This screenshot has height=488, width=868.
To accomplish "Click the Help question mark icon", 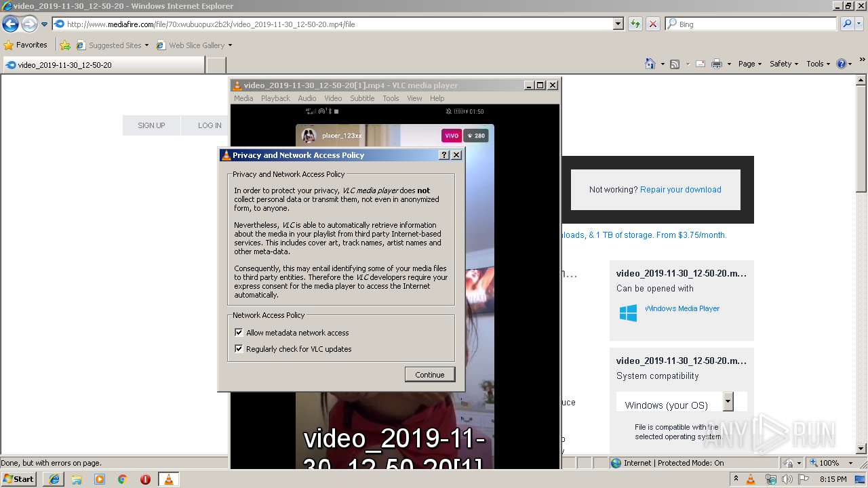I will [842, 64].
